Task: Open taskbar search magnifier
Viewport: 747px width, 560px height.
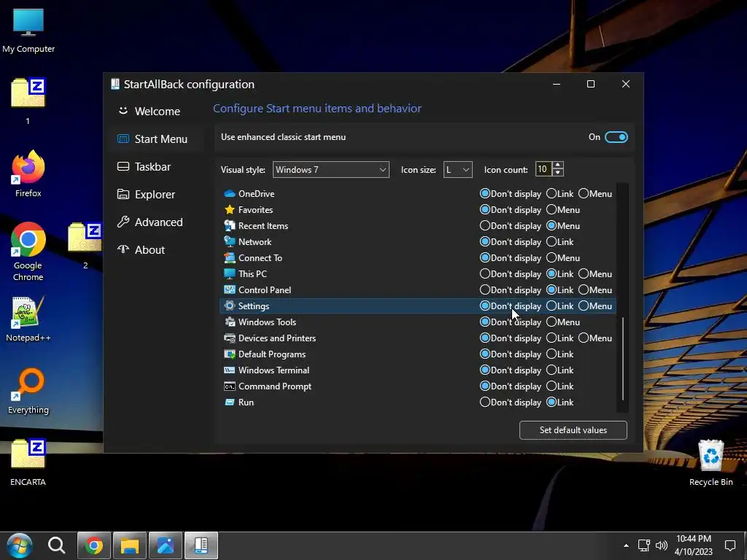Action: point(57,545)
